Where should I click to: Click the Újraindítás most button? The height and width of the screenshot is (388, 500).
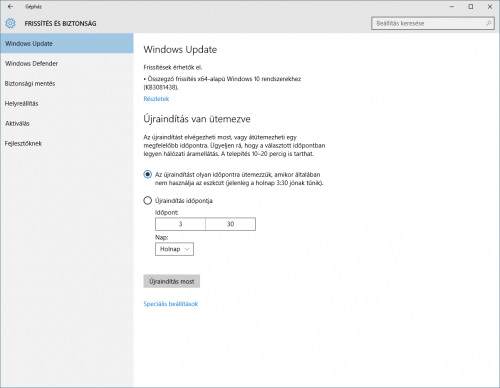click(x=172, y=281)
